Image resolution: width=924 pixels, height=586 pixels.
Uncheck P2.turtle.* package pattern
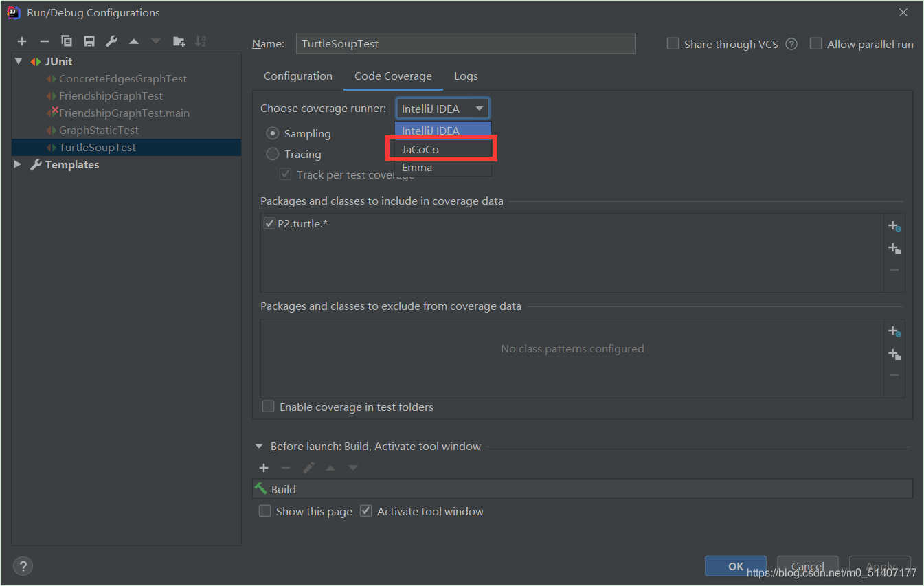pyautogui.click(x=269, y=223)
